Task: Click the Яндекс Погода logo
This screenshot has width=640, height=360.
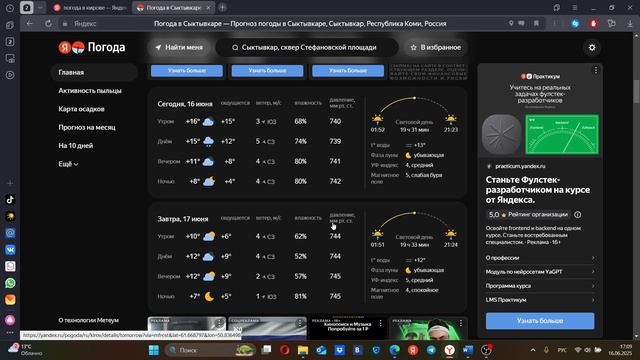Action: (92, 47)
